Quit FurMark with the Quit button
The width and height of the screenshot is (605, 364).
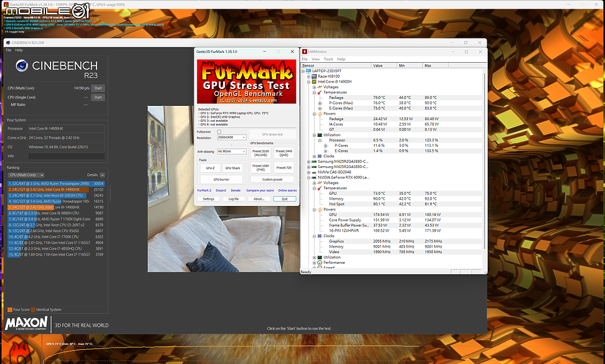tap(285, 199)
